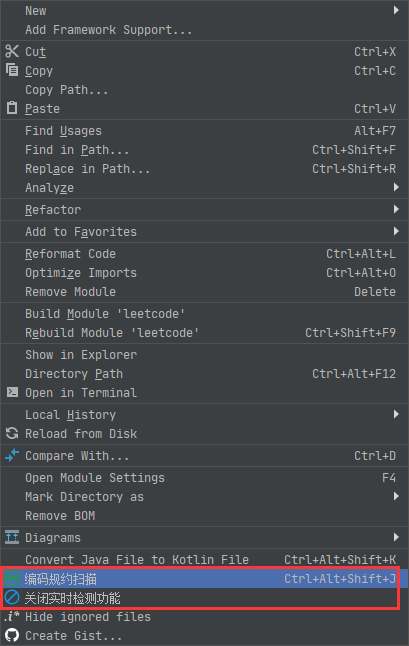Open the Local History submenu arrow
Viewport: 409px width, 646px height.
click(x=396, y=414)
